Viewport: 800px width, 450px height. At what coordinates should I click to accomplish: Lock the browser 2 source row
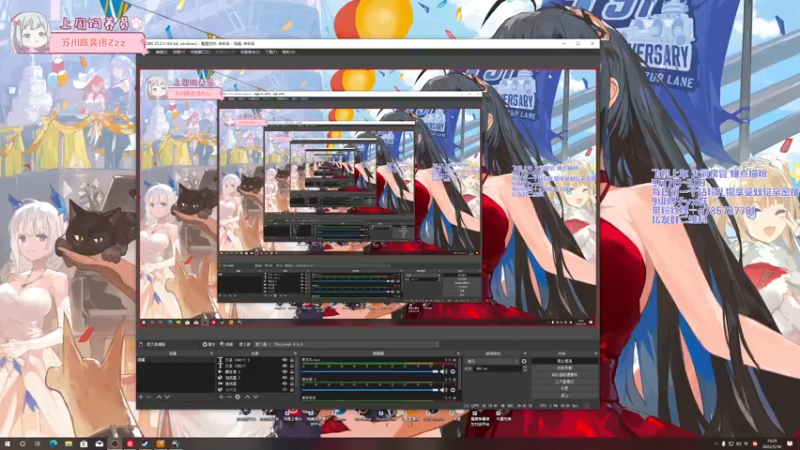pos(292,378)
